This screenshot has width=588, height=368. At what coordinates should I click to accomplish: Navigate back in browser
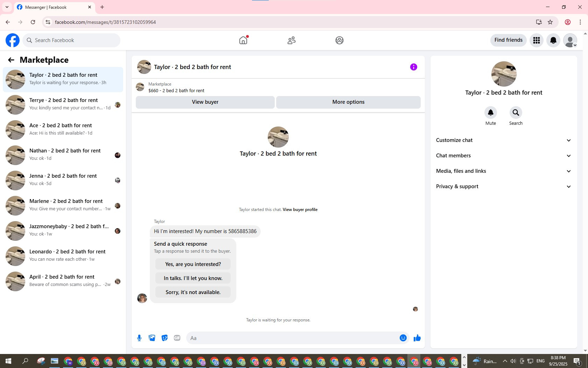[x=8, y=22]
